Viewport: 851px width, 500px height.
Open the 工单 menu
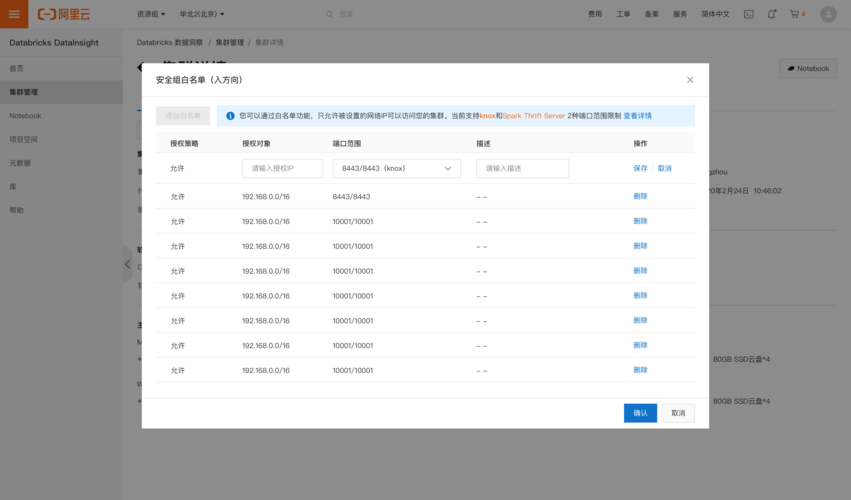623,15
